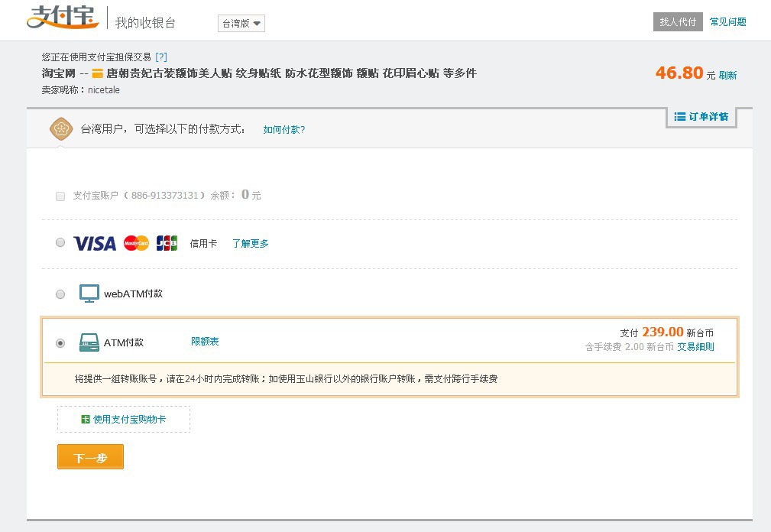
Task: Click the webATM付款 label
Action: [133, 294]
